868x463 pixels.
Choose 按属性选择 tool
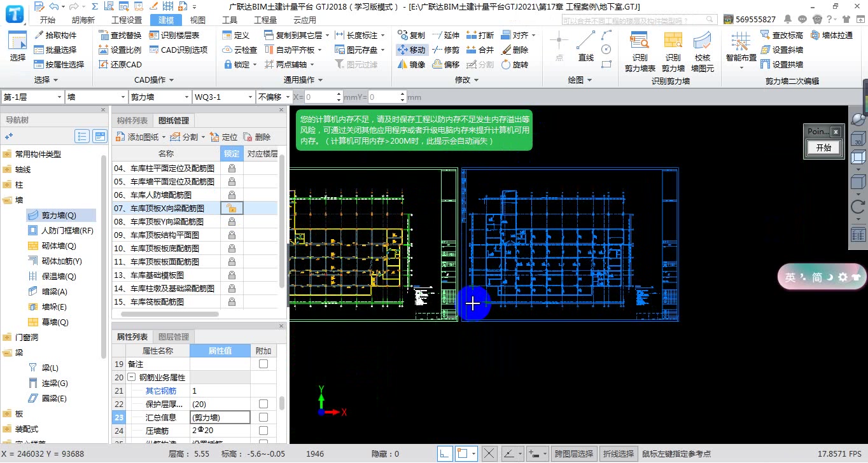[x=59, y=64]
